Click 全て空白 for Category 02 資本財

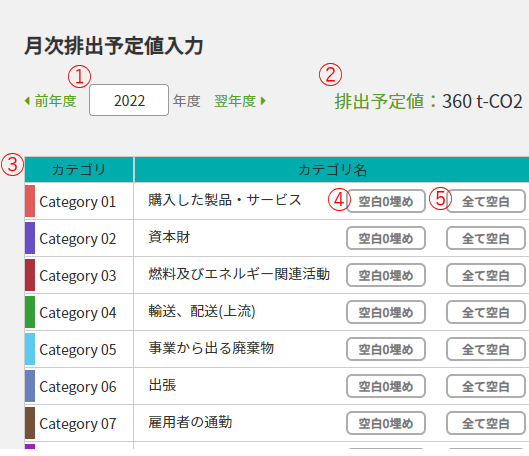[x=486, y=238]
